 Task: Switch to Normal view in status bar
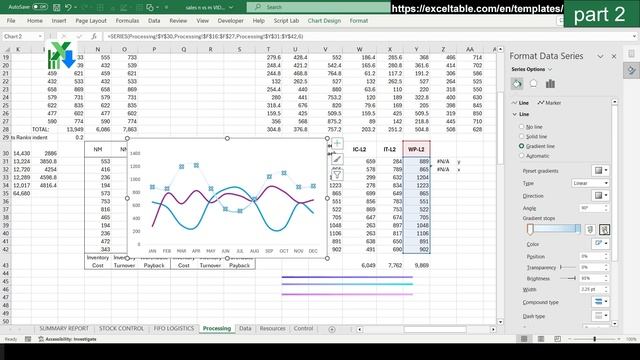524,339
